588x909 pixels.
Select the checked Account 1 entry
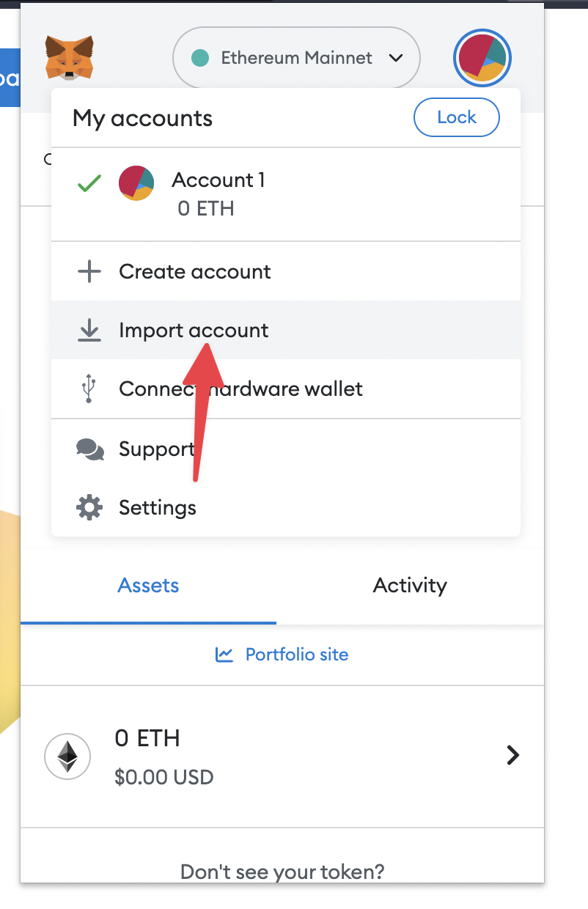(x=286, y=194)
